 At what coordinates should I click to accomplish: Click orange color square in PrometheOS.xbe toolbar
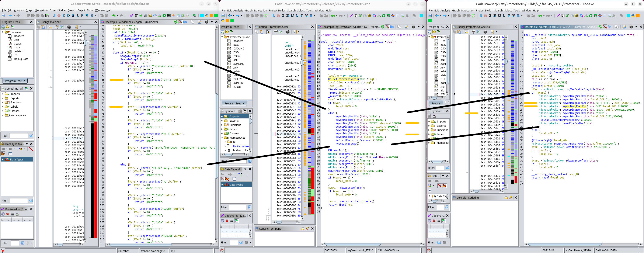227,21
